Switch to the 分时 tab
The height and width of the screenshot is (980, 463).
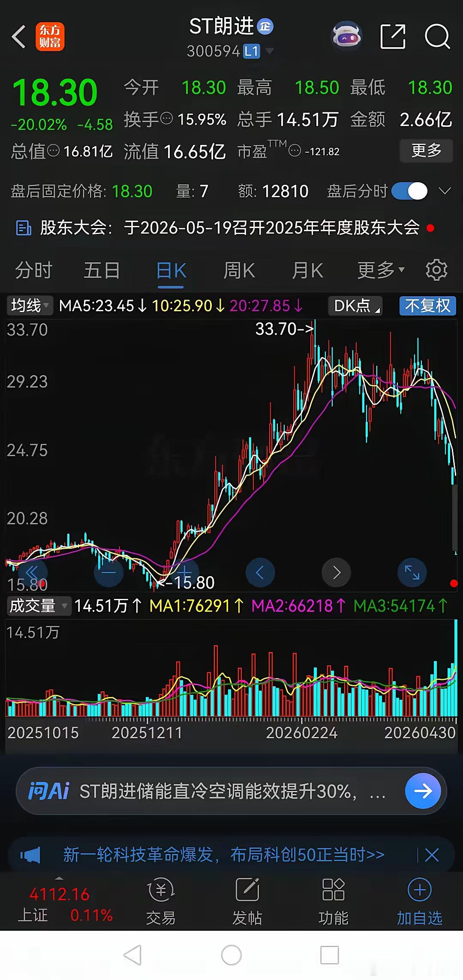(x=33, y=271)
